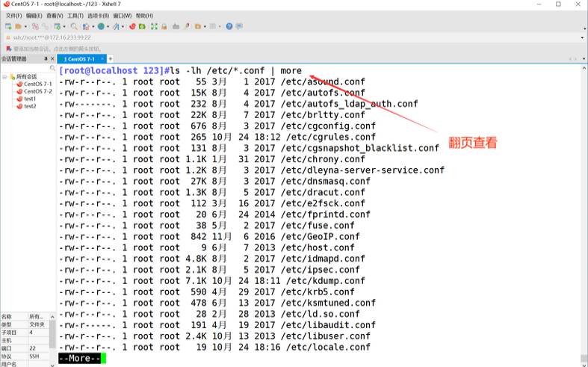This screenshot has width=588, height=367.
Task: Click the properties panel scrollbar down arrow
Action: [52, 364]
